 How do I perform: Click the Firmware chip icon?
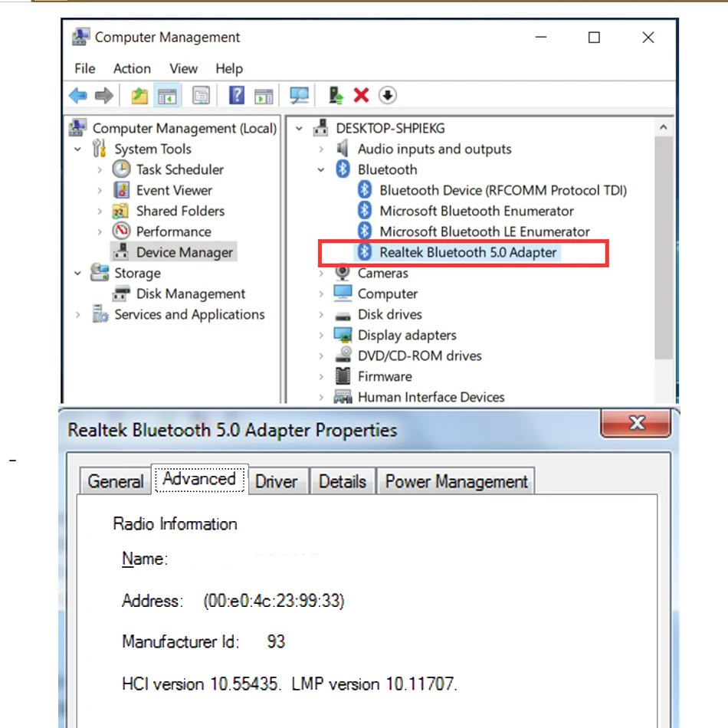(x=343, y=376)
